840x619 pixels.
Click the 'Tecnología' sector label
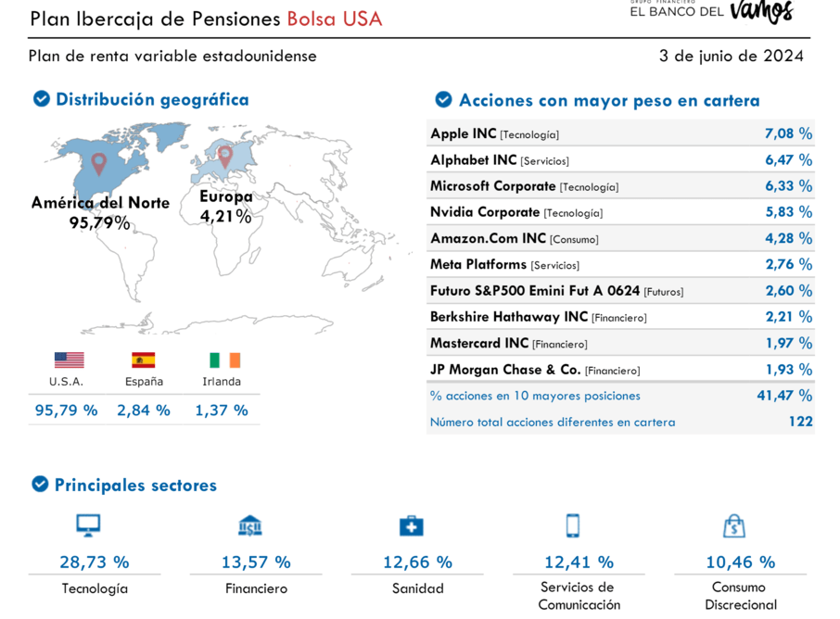95,589
